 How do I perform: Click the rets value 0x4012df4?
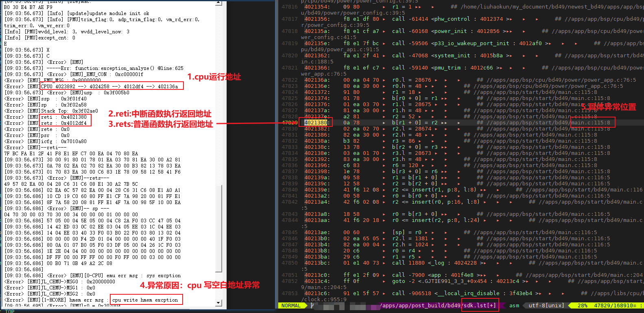[x=74, y=123]
